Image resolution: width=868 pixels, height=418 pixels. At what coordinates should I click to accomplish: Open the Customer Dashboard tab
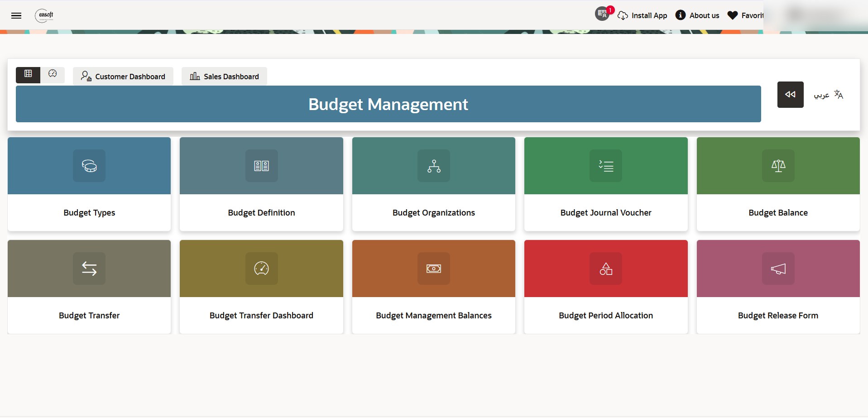click(123, 77)
